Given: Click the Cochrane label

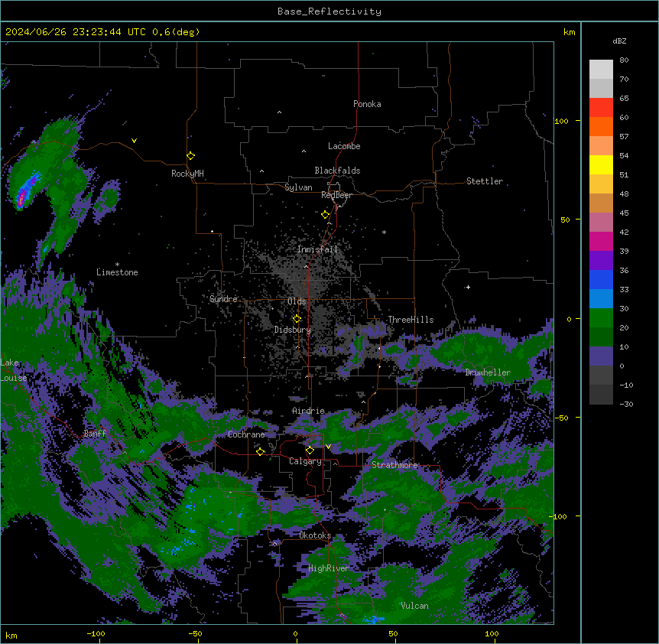Looking at the screenshot, I should pos(246,434).
